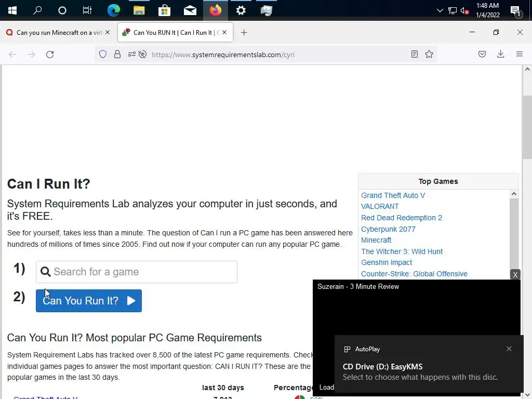
Task: Save page to Pocket
Action: [482, 54]
